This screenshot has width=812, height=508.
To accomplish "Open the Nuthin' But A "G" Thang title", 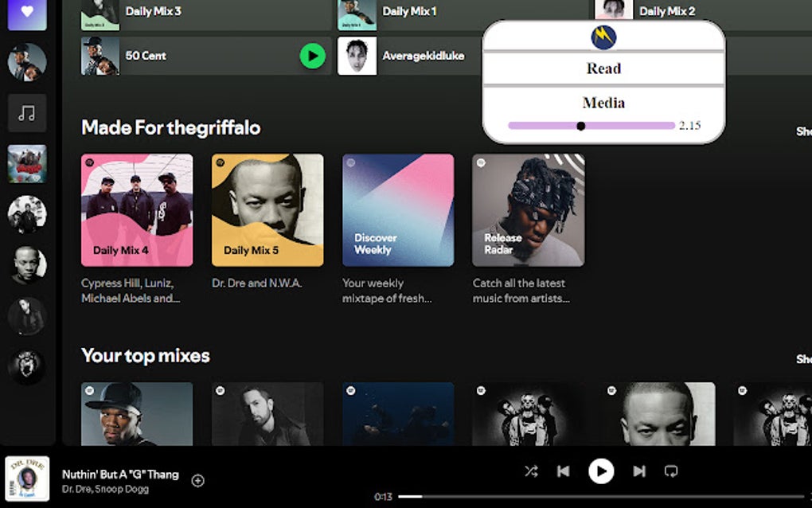I will tap(120, 475).
